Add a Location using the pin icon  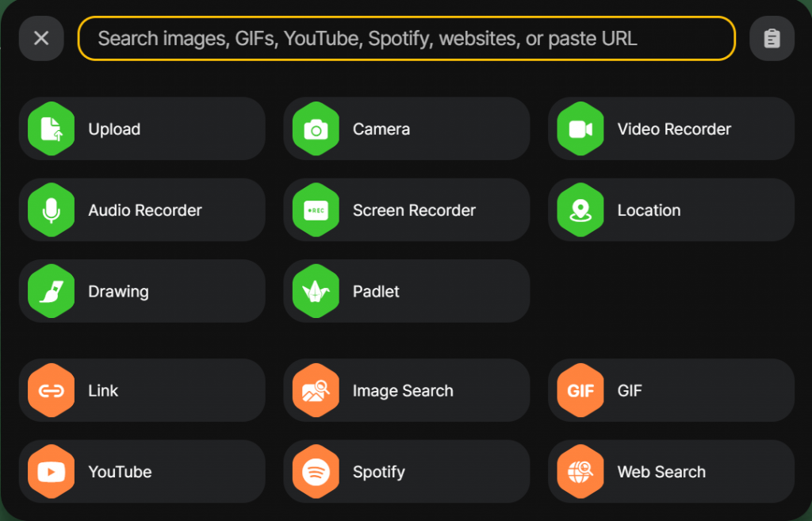[x=580, y=210]
